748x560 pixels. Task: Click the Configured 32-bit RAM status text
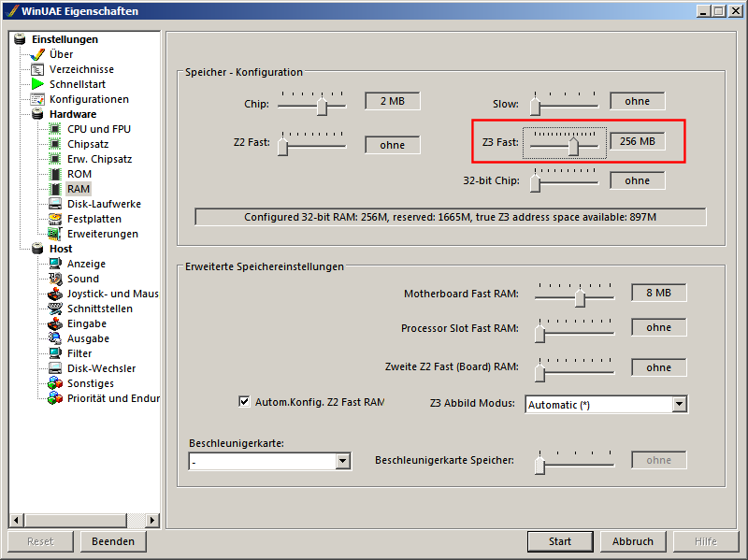point(450,217)
